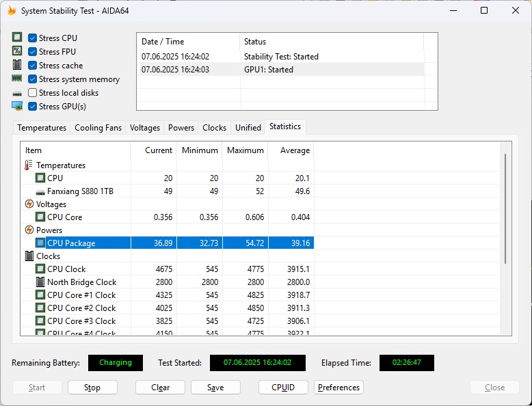Uncheck Stress system memory option

(x=32, y=79)
